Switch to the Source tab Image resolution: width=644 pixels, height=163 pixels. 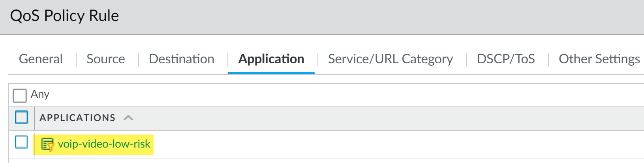coord(105,59)
